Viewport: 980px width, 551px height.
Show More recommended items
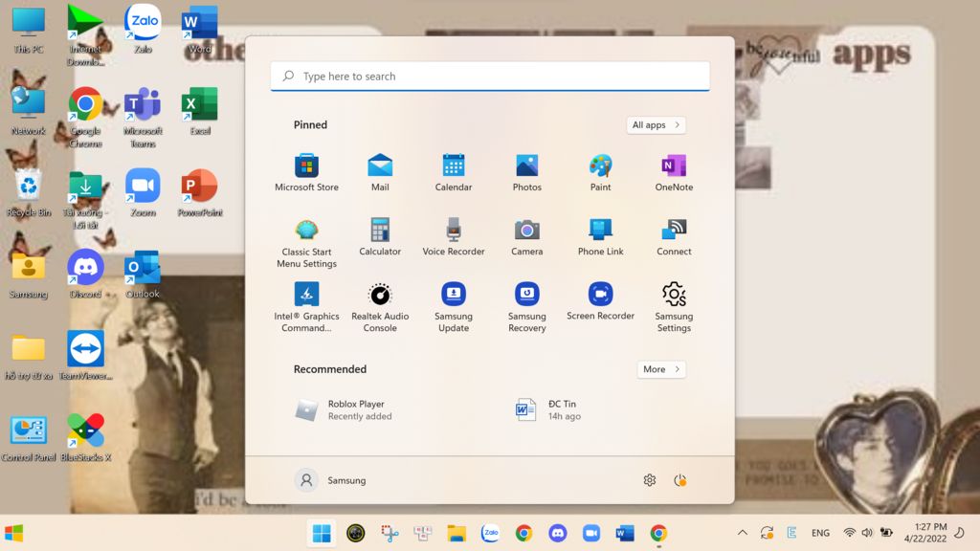(x=661, y=369)
